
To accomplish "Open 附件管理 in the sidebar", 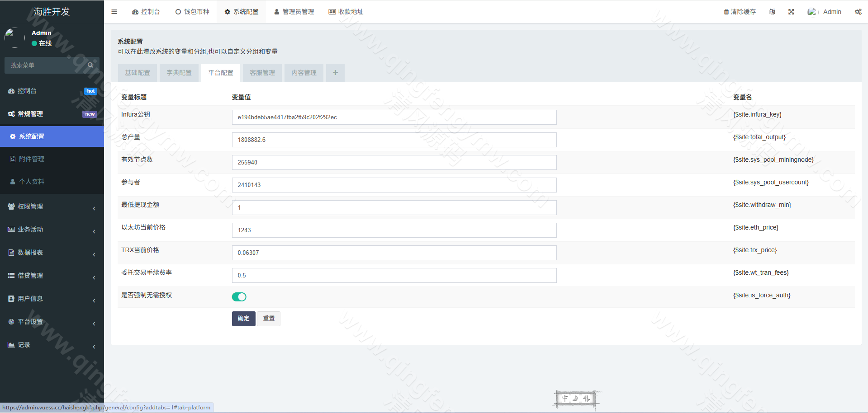I will pyautogui.click(x=52, y=159).
